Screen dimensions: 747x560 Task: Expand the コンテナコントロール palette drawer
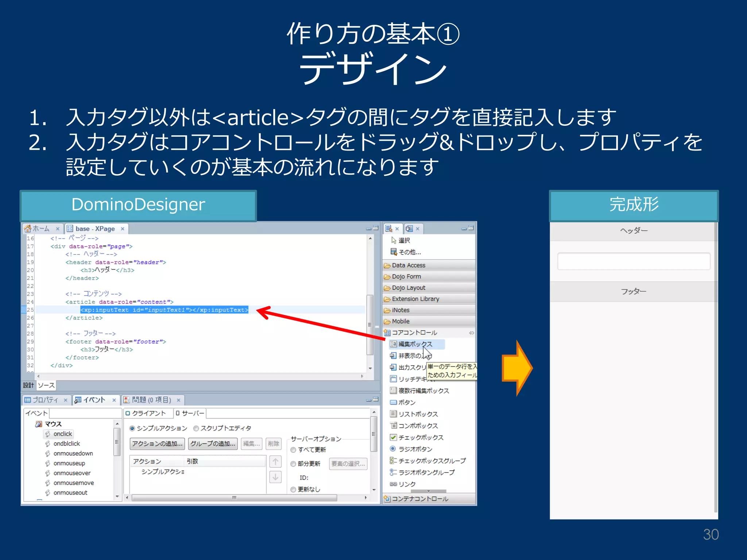[429, 498]
